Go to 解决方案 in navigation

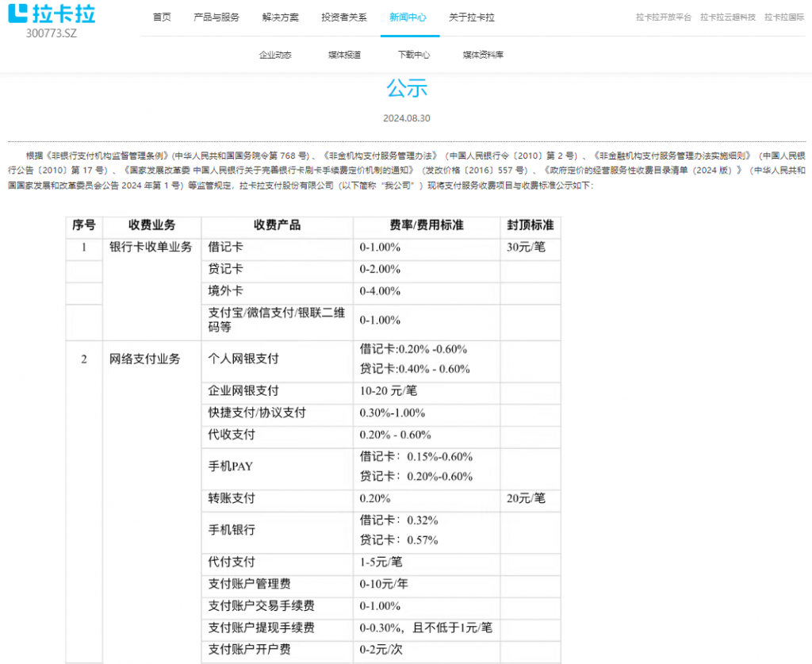[x=280, y=17]
